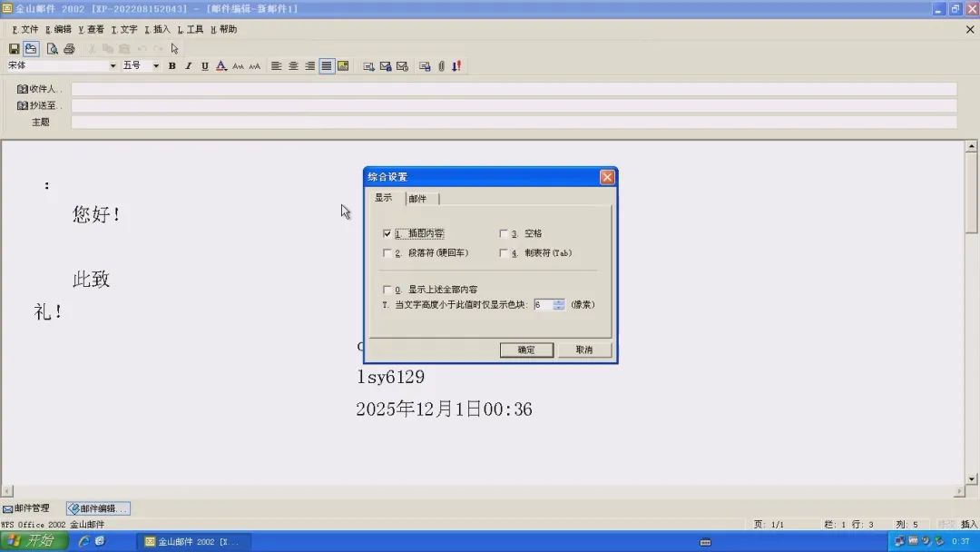Click the Undo arrow icon
980x552 pixels.
[x=142, y=49]
